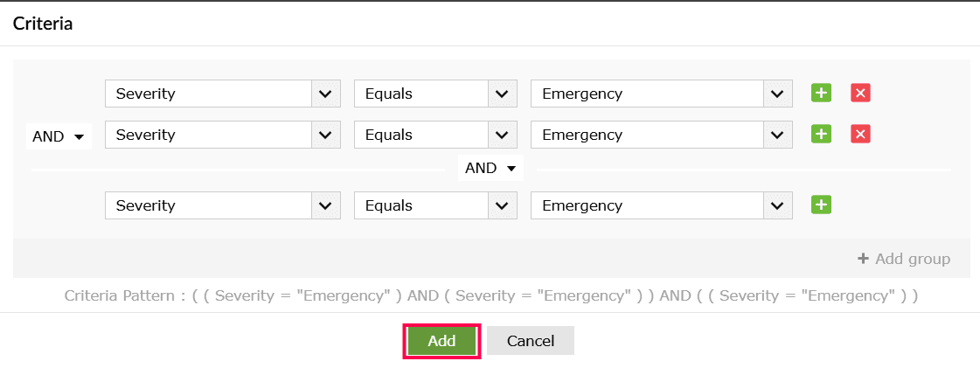Image resolution: width=980 pixels, height=368 pixels.
Task: Open third row Emergency value dropdown
Action: 661,205
